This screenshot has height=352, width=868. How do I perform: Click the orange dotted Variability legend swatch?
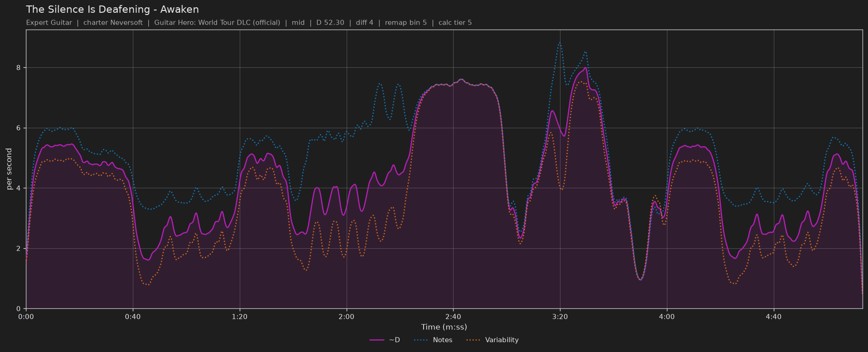[474, 340]
